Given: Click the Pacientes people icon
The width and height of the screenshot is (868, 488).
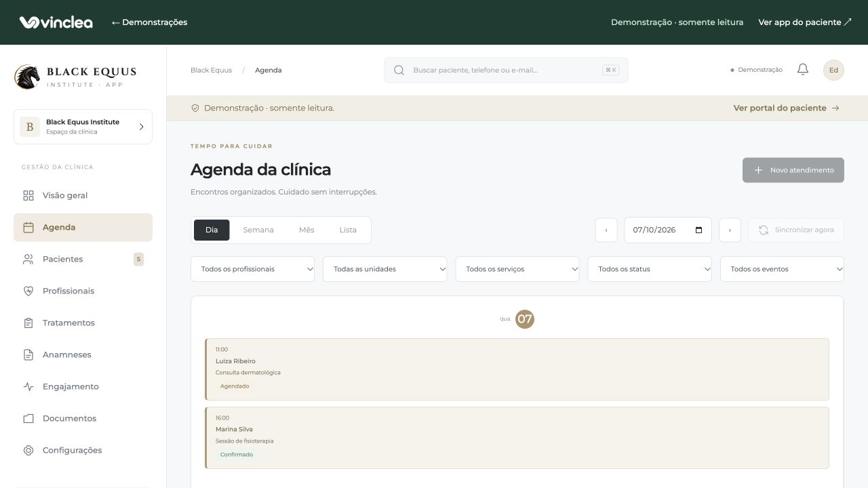Looking at the screenshot, I should click(28, 259).
